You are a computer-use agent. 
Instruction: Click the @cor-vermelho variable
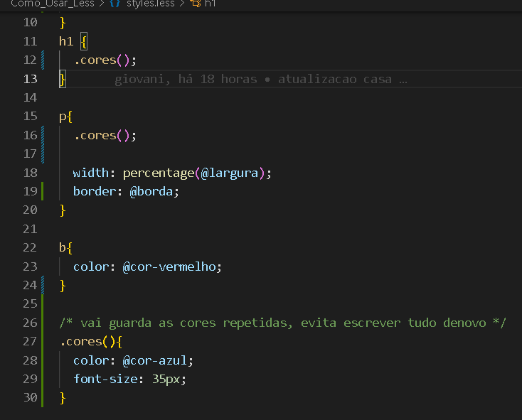click(169, 266)
